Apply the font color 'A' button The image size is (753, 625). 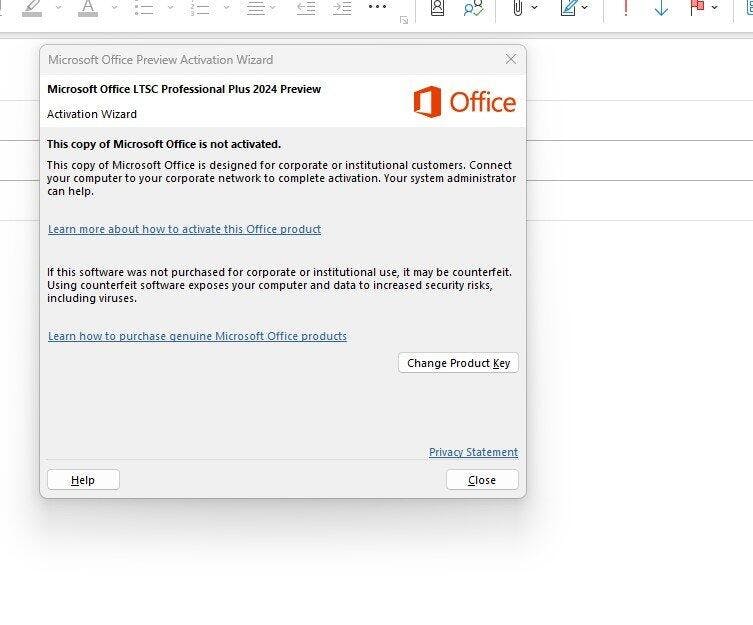tap(88, 7)
